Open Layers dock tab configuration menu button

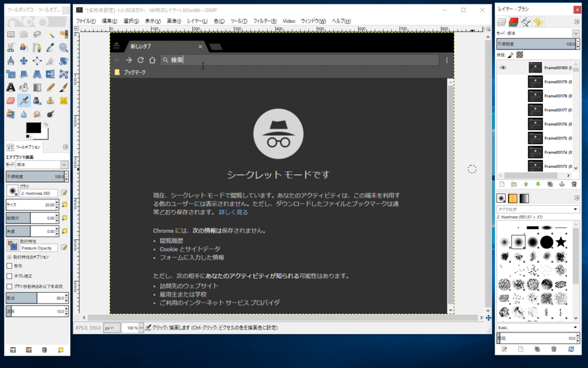tap(577, 22)
